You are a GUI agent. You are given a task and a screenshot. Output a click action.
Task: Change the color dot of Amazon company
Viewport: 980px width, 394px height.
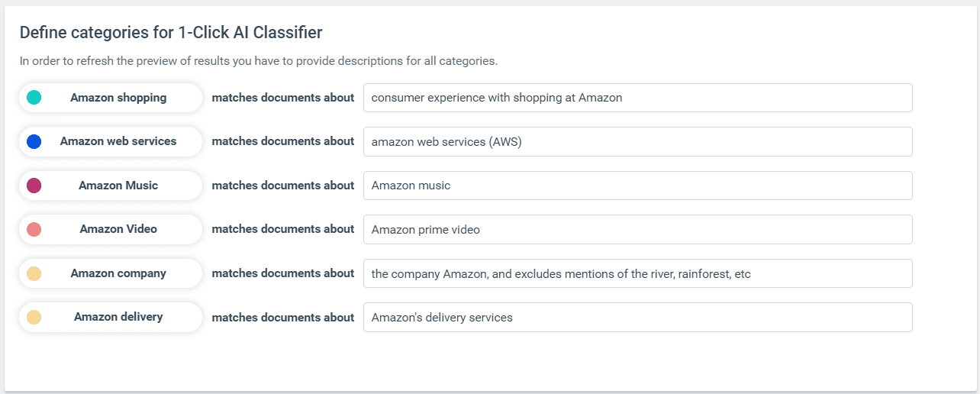(x=34, y=273)
